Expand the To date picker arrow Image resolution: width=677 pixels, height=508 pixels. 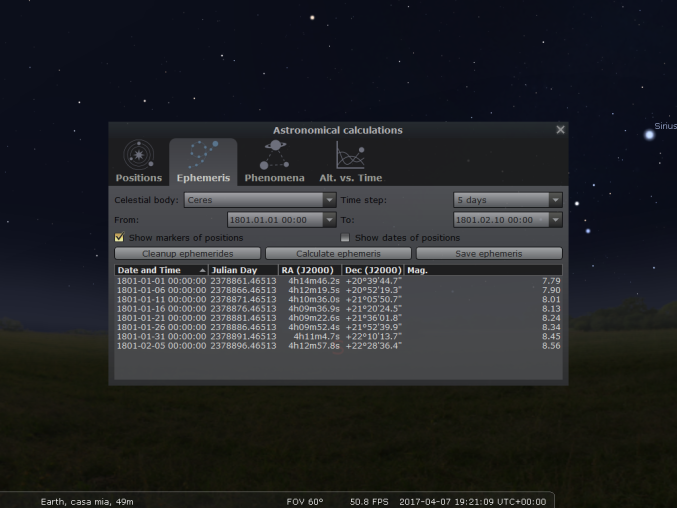(556, 220)
